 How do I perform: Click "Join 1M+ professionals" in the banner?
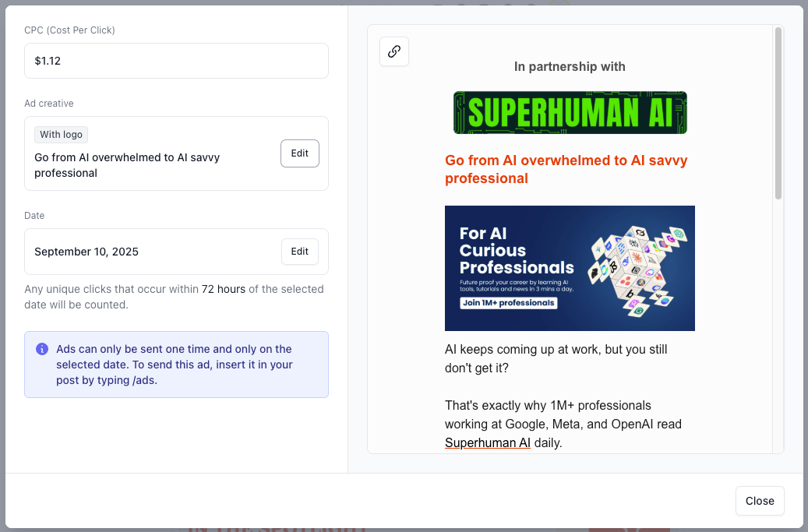tap(508, 303)
